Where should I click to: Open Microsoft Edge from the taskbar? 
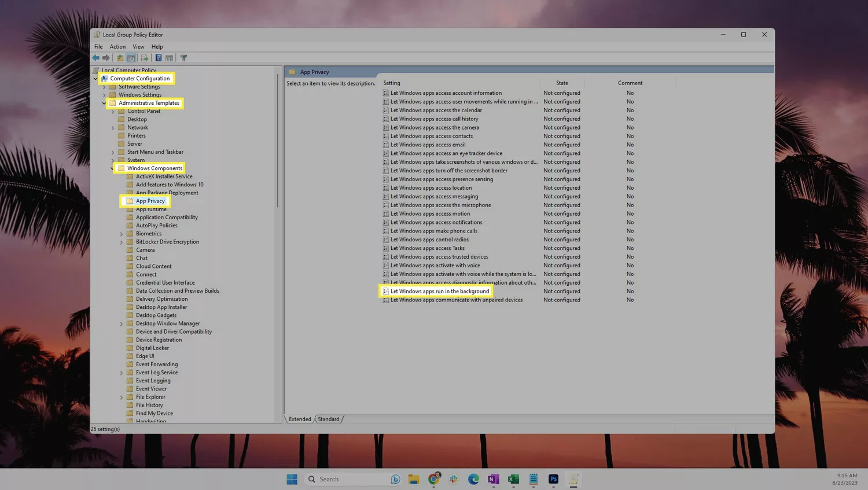(x=474, y=479)
